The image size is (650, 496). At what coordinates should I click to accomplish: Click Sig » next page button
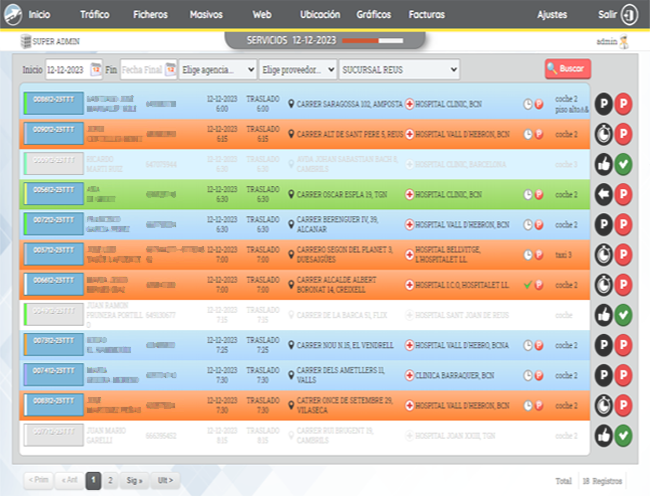click(x=134, y=480)
